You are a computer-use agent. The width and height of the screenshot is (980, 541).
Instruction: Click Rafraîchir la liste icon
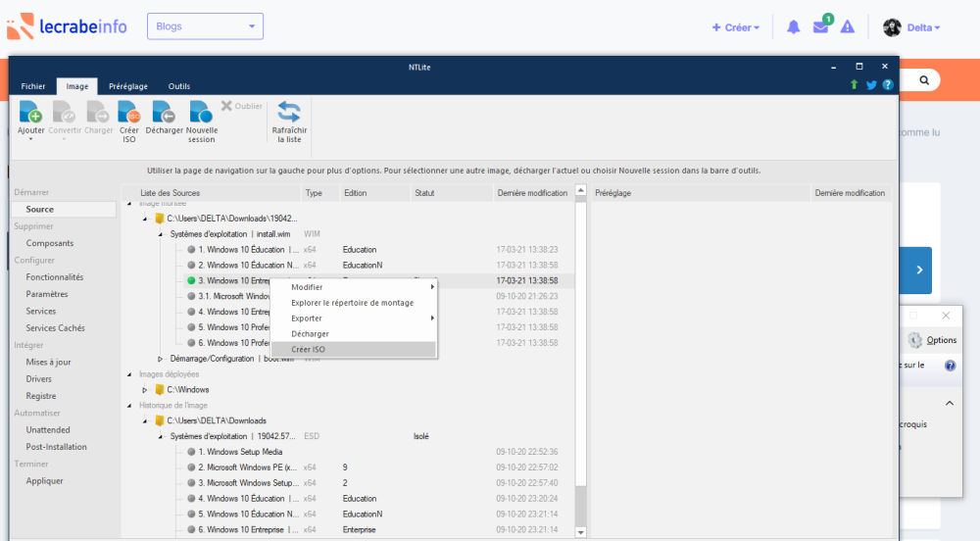pyautogui.click(x=289, y=112)
